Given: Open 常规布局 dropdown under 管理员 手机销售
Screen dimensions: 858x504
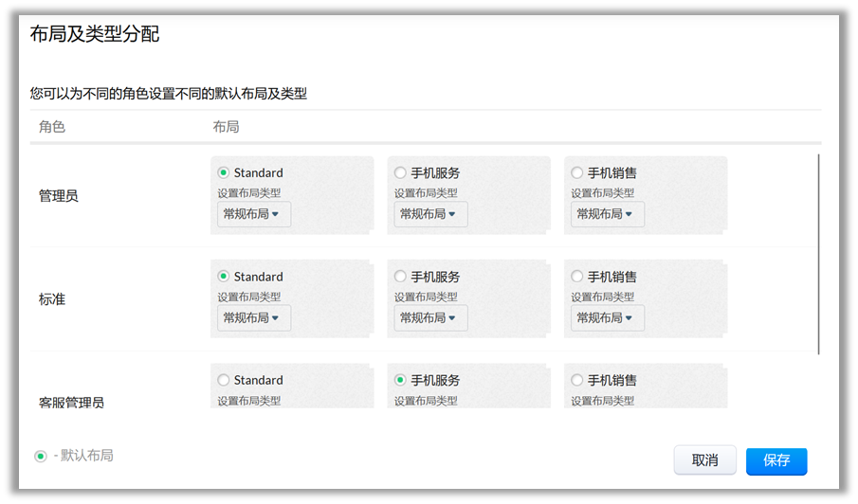Looking at the screenshot, I should [x=607, y=214].
